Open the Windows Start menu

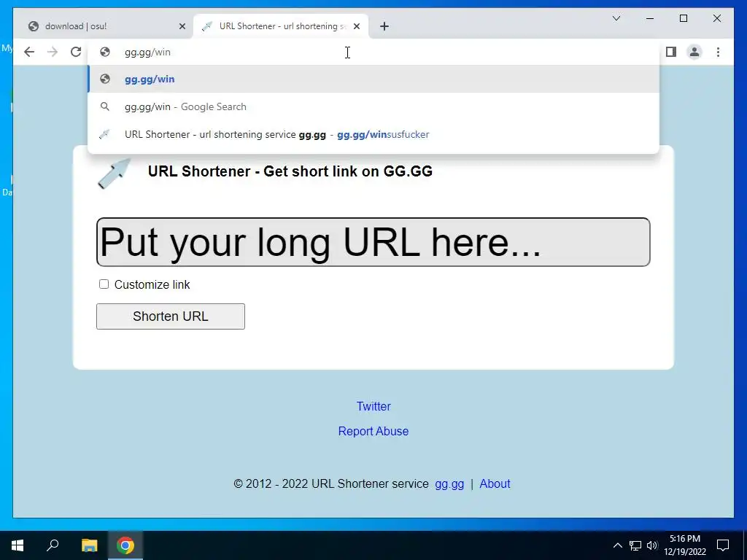(x=18, y=545)
